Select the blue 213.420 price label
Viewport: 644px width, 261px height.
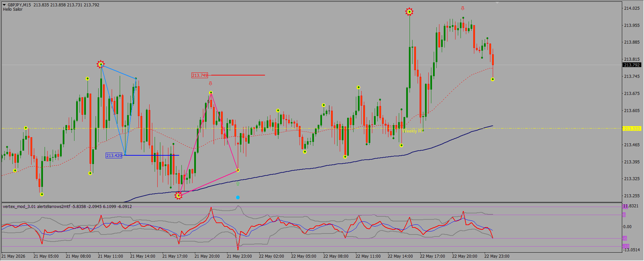click(114, 156)
